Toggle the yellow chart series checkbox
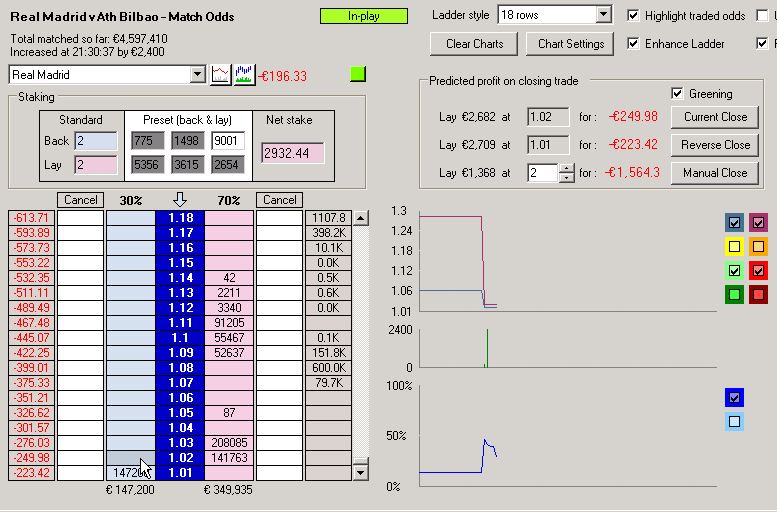777x512 pixels. coord(735,246)
